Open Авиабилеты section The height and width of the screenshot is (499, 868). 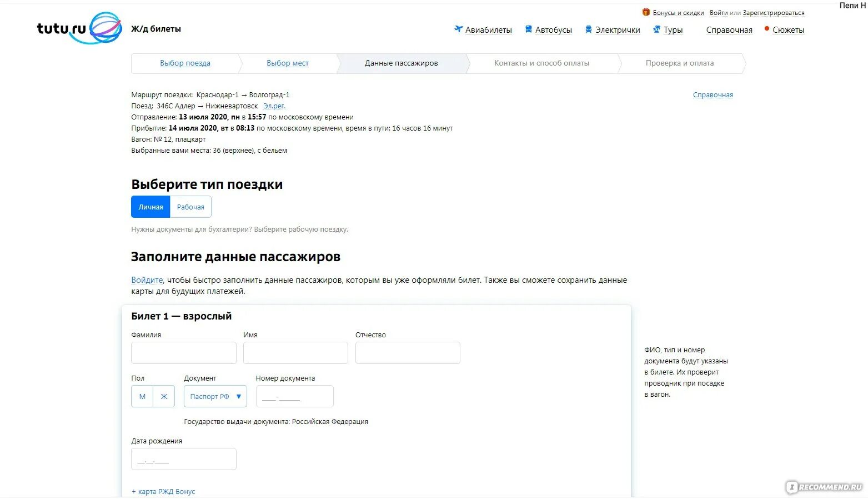489,30
